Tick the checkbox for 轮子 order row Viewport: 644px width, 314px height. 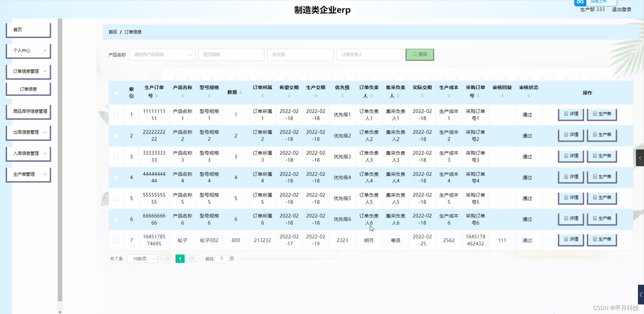[x=116, y=240]
